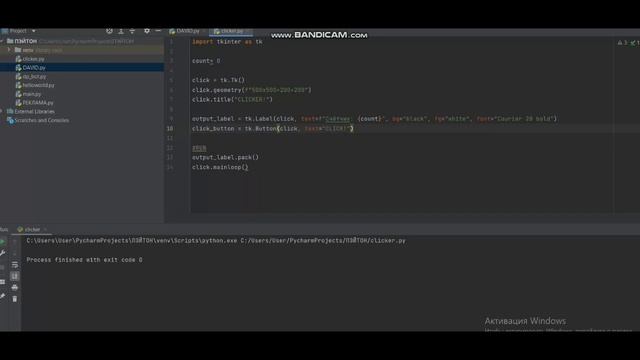Click the Down stack trace arrow

pos(15,253)
